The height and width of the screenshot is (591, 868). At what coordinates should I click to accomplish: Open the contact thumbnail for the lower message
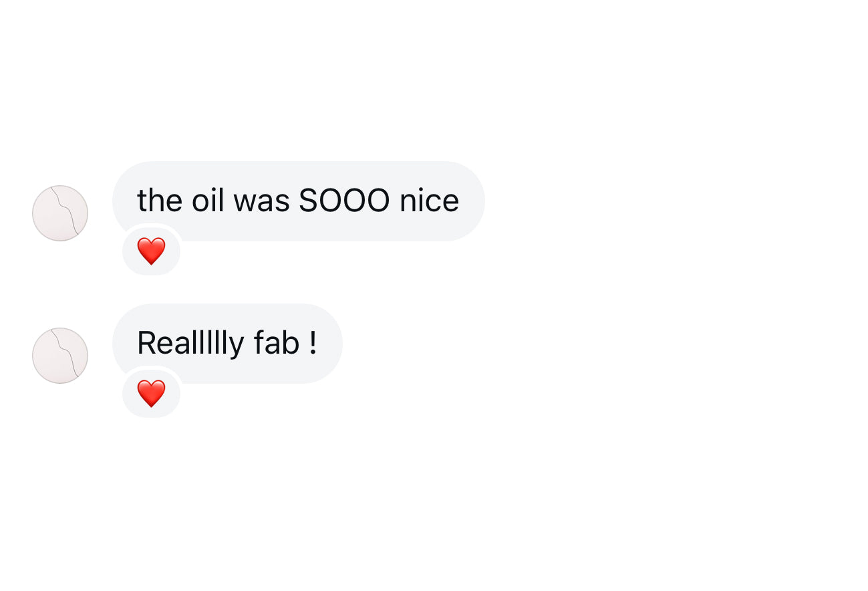pyautogui.click(x=60, y=356)
